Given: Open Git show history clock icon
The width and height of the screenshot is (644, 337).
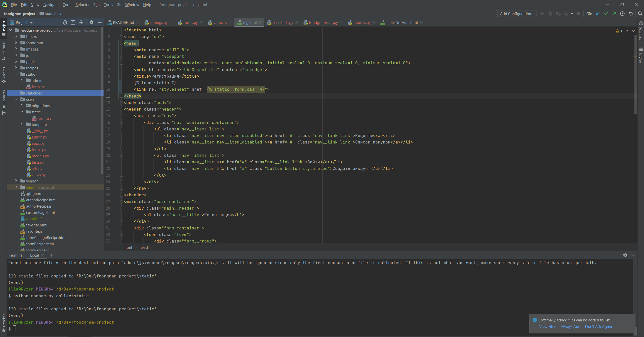Looking at the screenshot, I should click(x=622, y=14).
